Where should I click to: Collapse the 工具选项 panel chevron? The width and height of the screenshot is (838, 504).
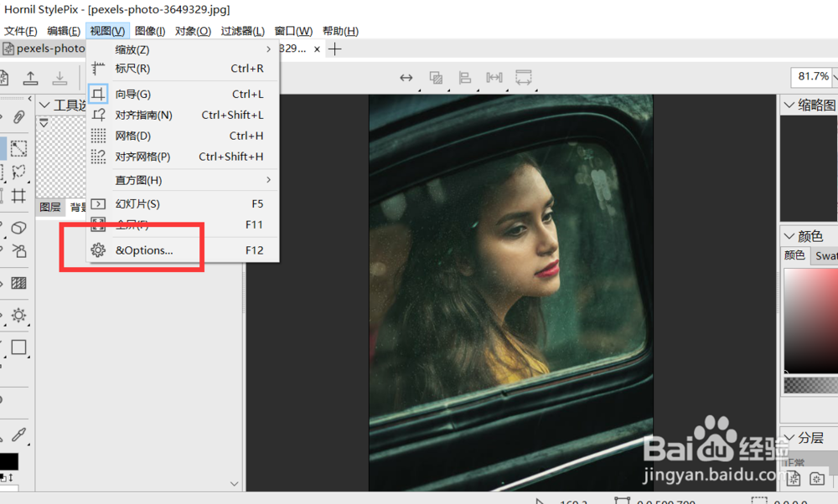tap(45, 105)
